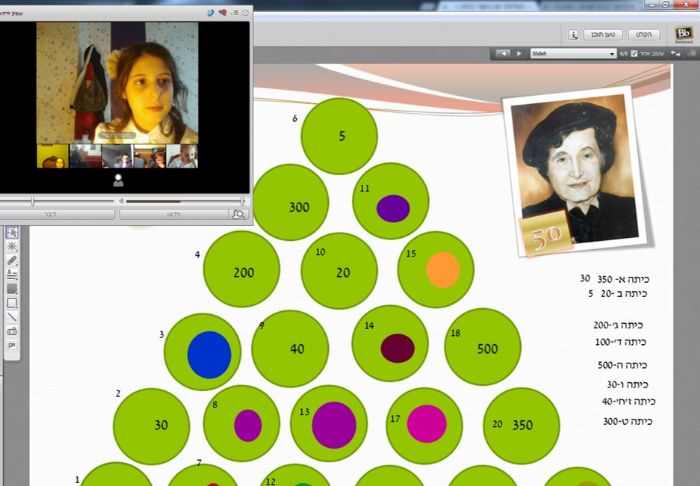Image resolution: width=700 pixels, height=486 pixels.
Task: Adjust the microphone level slider handle
Action: pyautogui.click(x=33, y=201)
